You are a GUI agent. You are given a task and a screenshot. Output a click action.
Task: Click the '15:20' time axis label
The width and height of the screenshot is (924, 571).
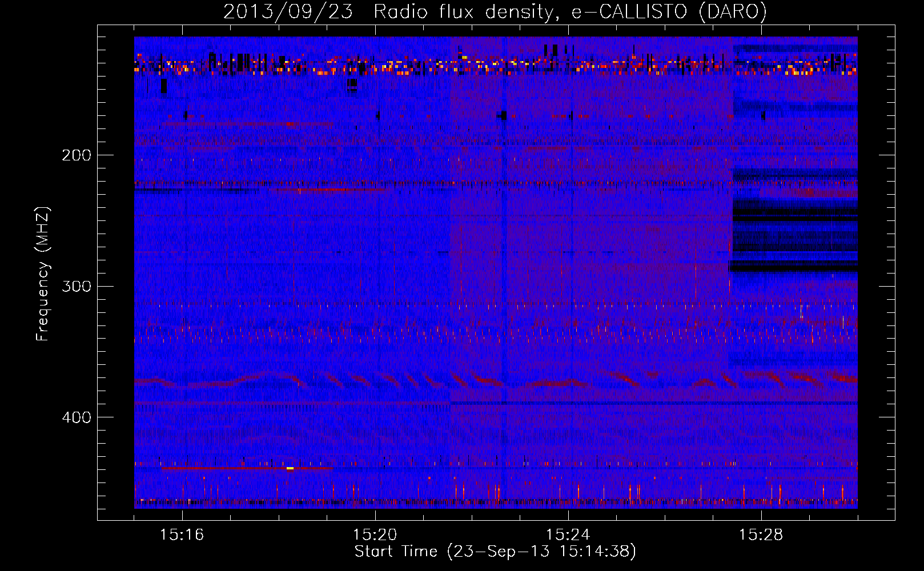click(375, 535)
